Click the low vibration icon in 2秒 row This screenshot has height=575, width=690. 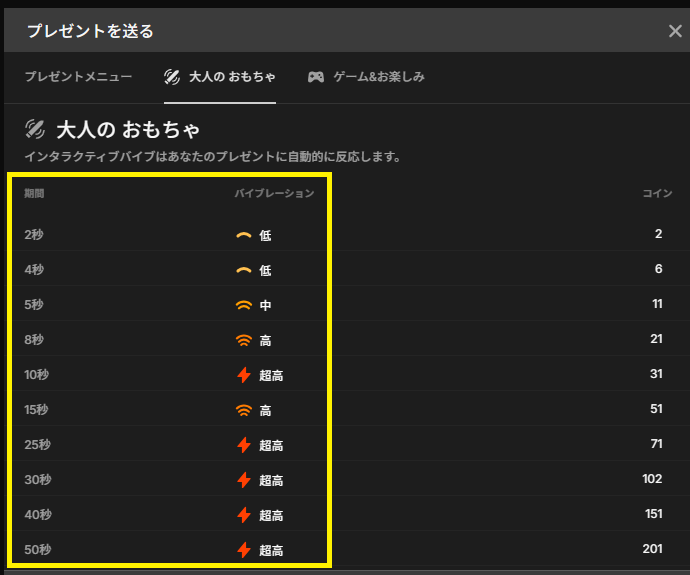(x=243, y=236)
